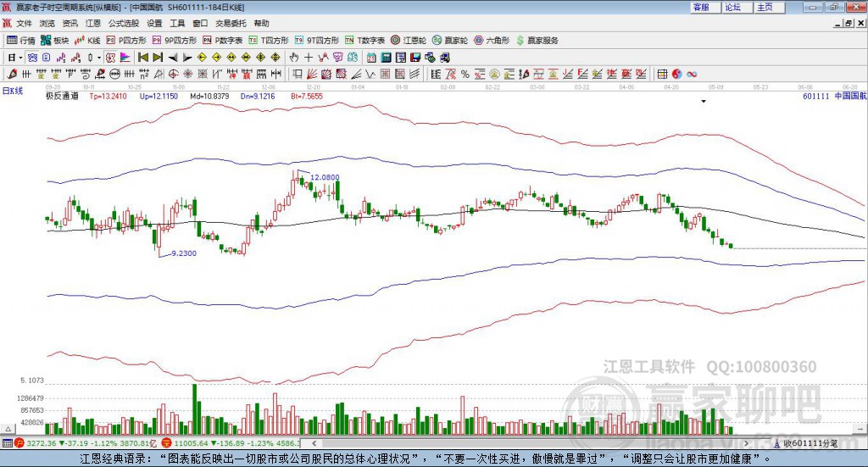Screen dimensions: 868x467
Task: Open the 板块 sector view
Action: [55, 41]
